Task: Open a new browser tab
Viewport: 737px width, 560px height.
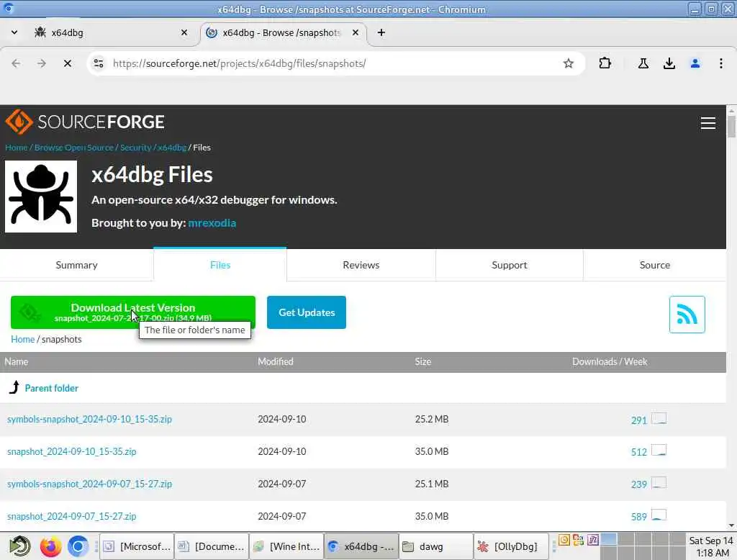Action: coord(381,32)
